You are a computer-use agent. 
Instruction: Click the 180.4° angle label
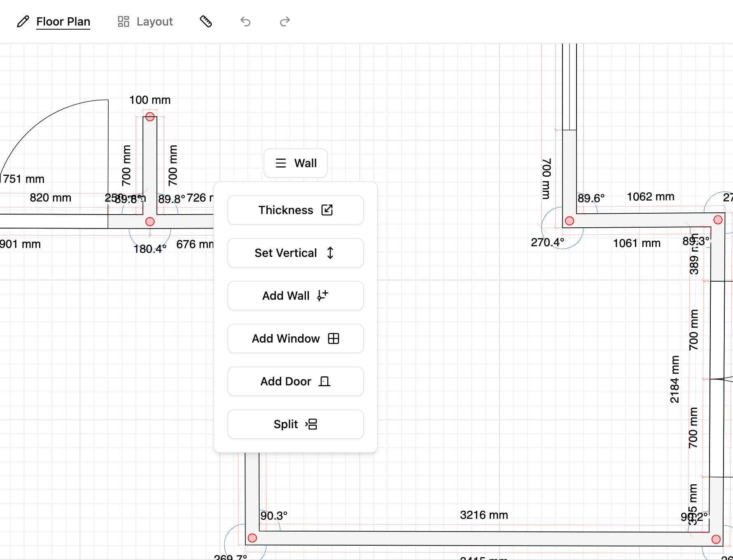click(150, 249)
